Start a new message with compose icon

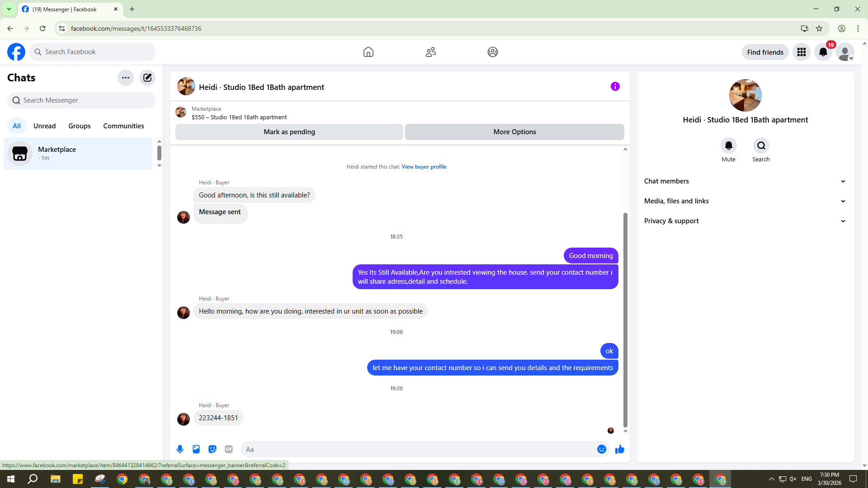pyautogui.click(x=147, y=78)
